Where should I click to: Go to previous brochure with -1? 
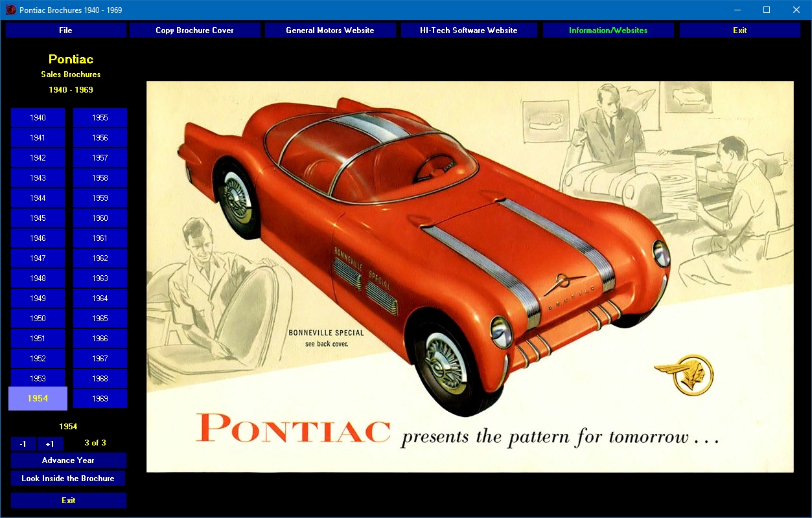click(23, 444)
